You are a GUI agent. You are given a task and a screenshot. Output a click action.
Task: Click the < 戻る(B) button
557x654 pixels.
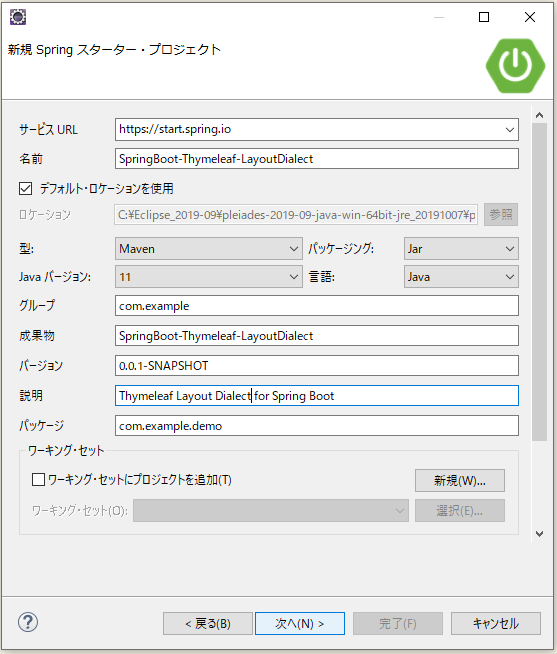click(x=208, y=624)
